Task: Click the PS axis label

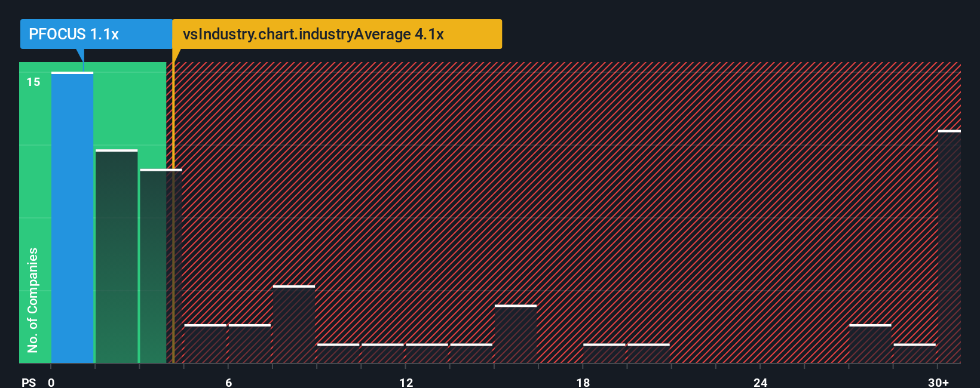Action: tap(29, 383)
